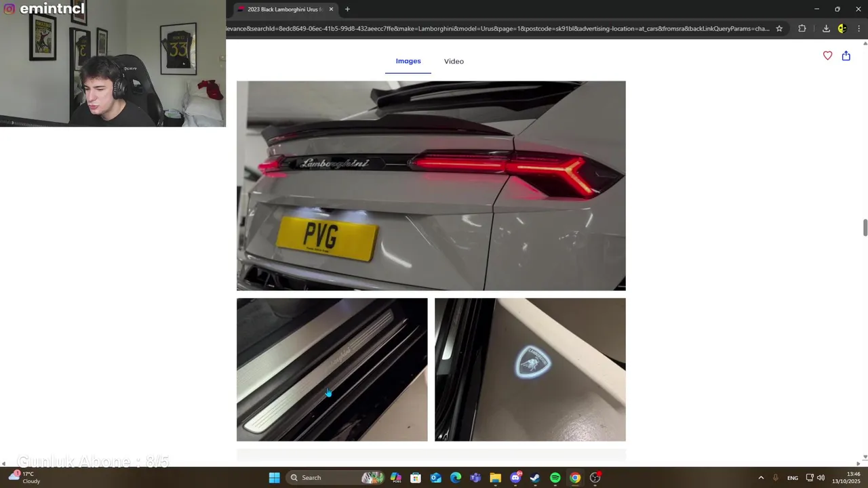The image size is (868, 488).
Task: Open Microsoft Teams from the taskbar
Action: tap(475, 478)
